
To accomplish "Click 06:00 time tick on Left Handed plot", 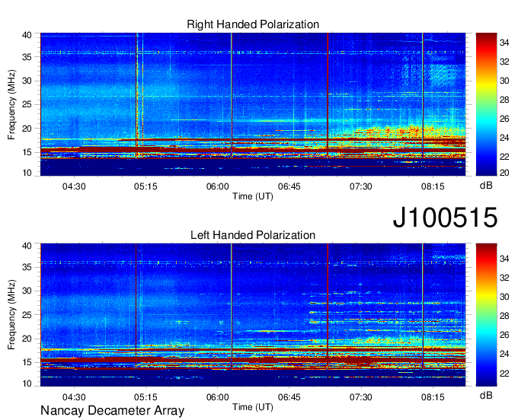I will coord(218,397).
